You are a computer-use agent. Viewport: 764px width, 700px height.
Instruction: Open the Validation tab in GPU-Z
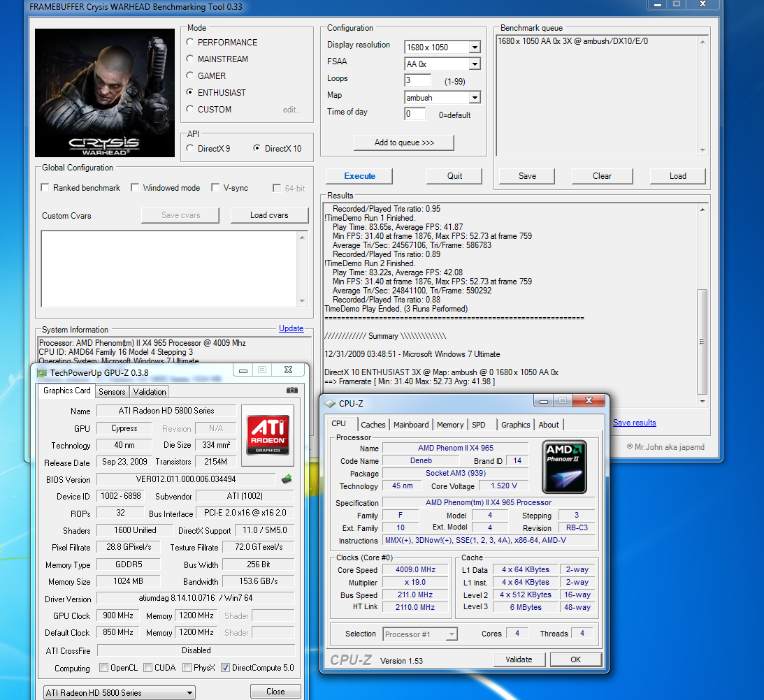[x=150, y=392]
